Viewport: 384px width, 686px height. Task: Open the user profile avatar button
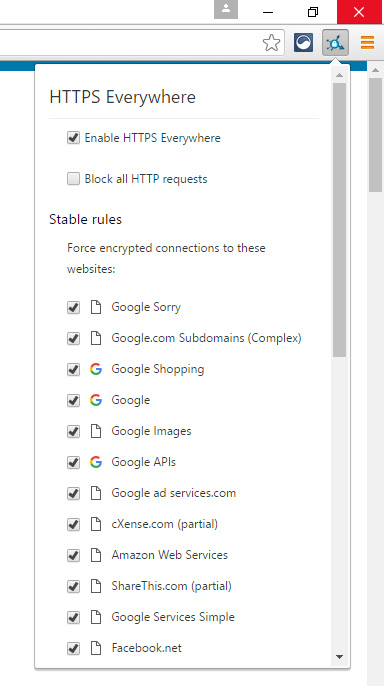tap(226, 9)
